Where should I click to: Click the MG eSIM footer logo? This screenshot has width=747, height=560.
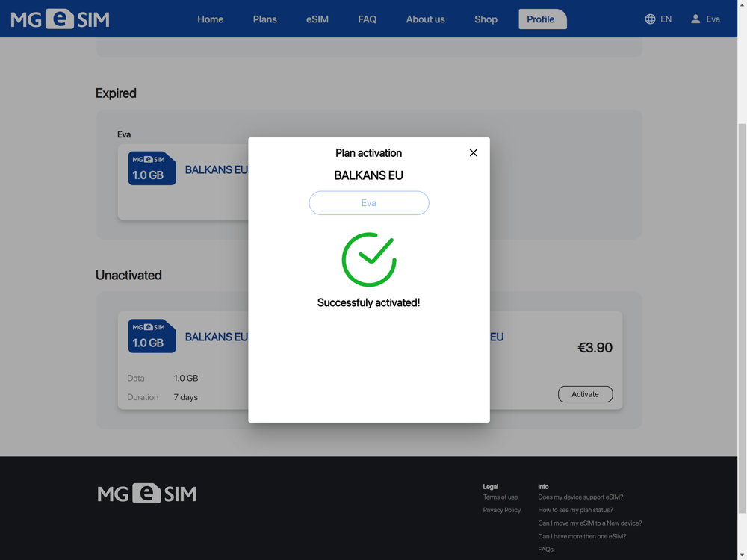(146, 494)
